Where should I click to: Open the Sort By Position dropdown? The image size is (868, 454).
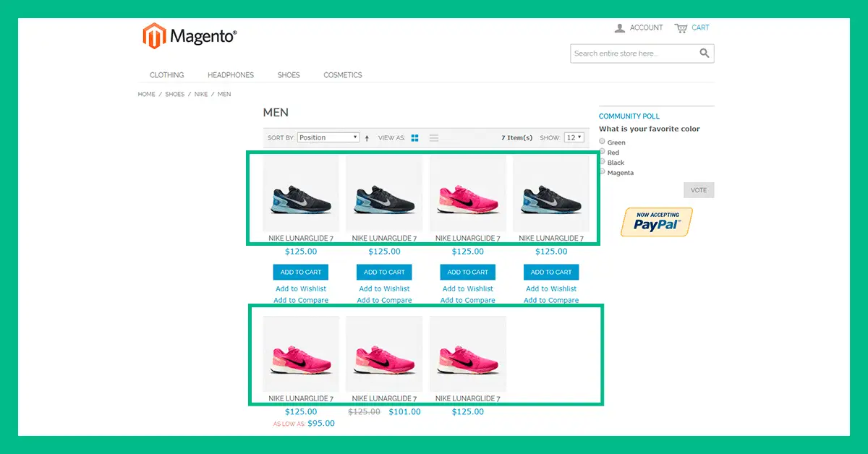click(x=328, y=137)
